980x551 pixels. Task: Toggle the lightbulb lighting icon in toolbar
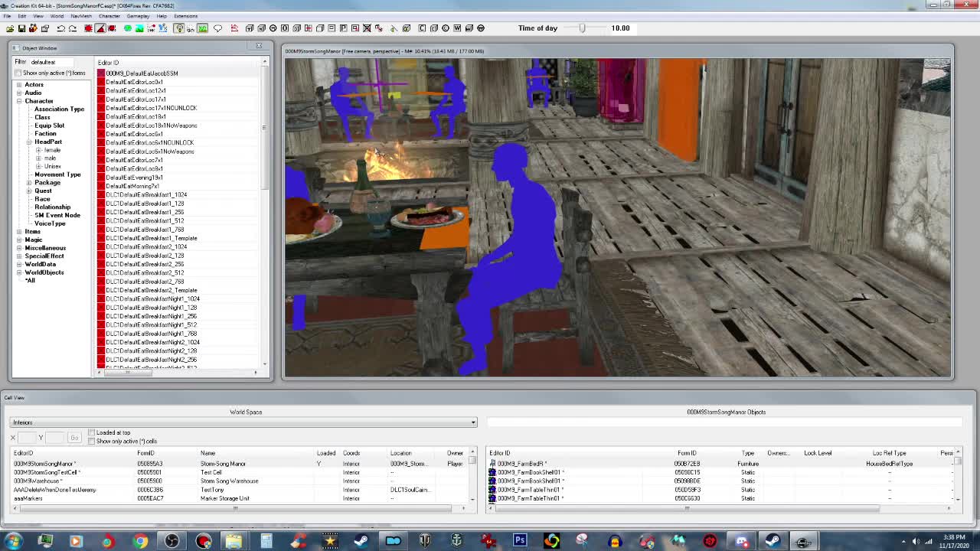(179, 28)
